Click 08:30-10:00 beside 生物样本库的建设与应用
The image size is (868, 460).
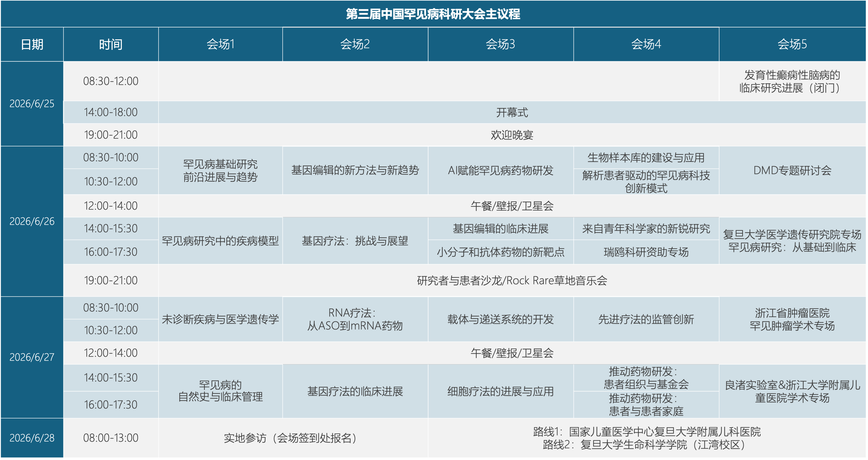[x=111, y=157]
